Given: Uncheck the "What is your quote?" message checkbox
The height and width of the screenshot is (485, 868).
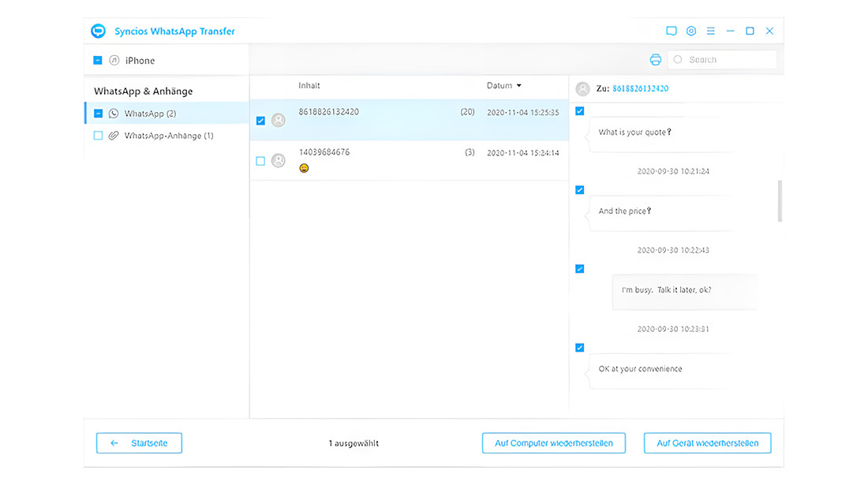Looking at the screenshot, I should pyautogui.click(x=580, y=111).
